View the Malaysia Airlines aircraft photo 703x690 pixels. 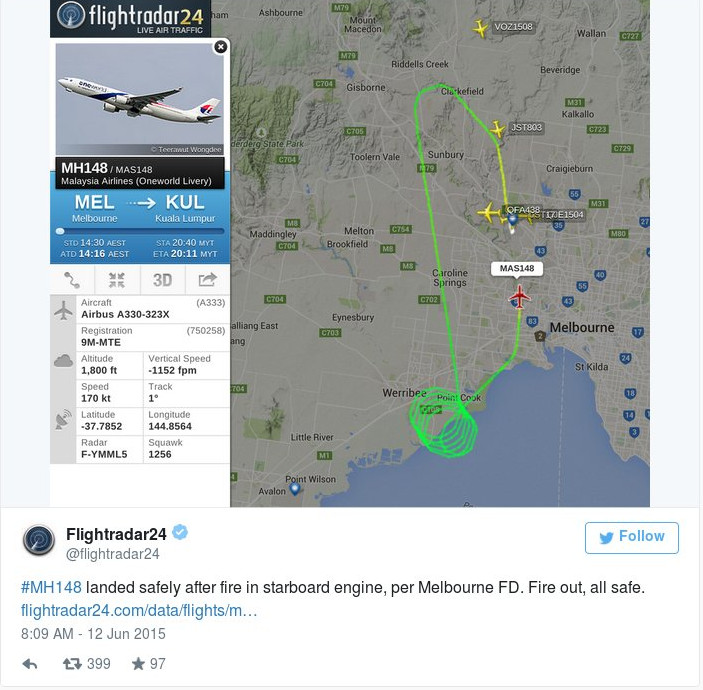tap(140, 100)
